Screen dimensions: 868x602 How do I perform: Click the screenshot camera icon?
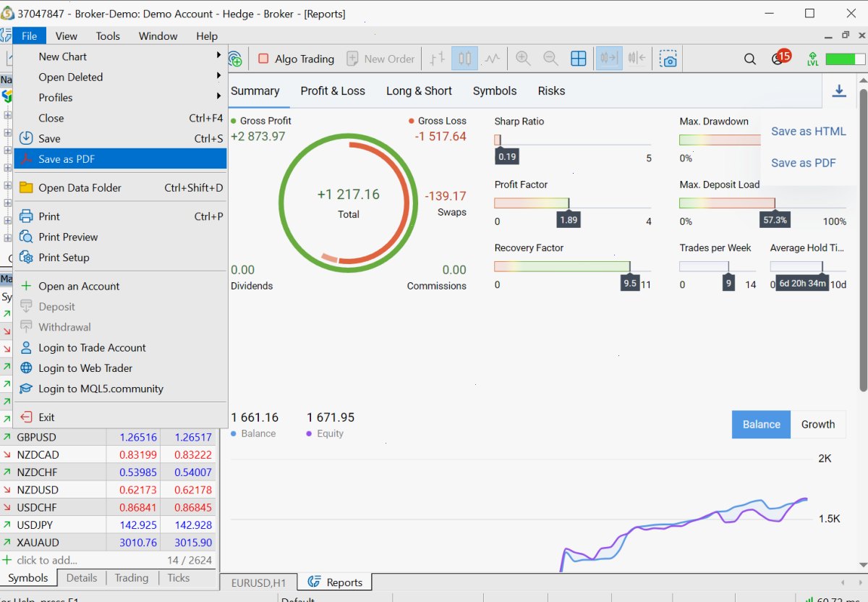click(x=669, y=59)
